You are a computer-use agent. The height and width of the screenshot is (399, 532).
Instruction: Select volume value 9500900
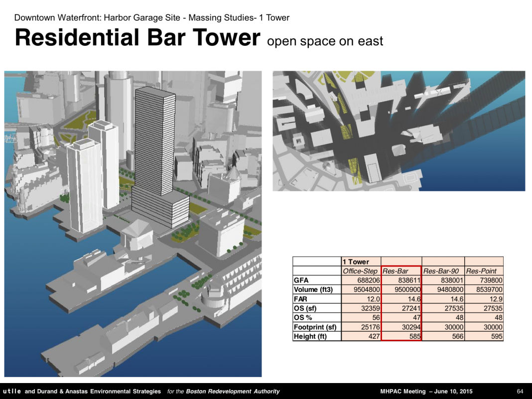[x=407, y=290]
